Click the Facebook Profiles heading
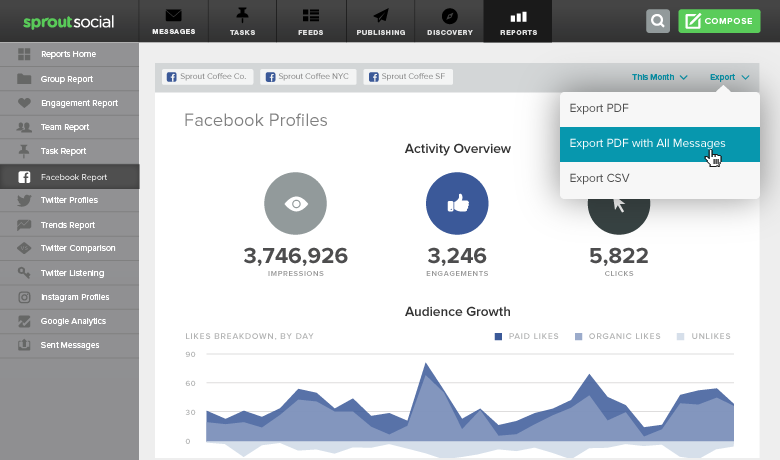The width and height of the screenshot is (780, 460). point(256,120)
